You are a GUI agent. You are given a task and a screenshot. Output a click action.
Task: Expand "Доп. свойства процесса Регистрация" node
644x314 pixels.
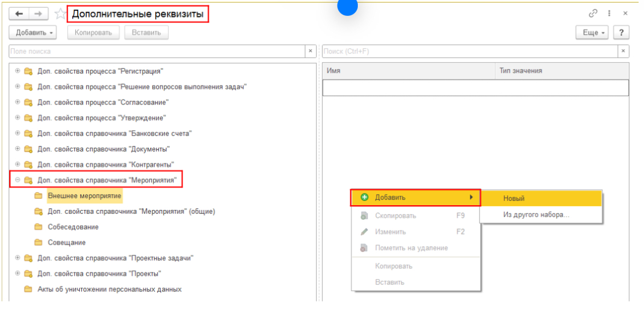[17, 71]
